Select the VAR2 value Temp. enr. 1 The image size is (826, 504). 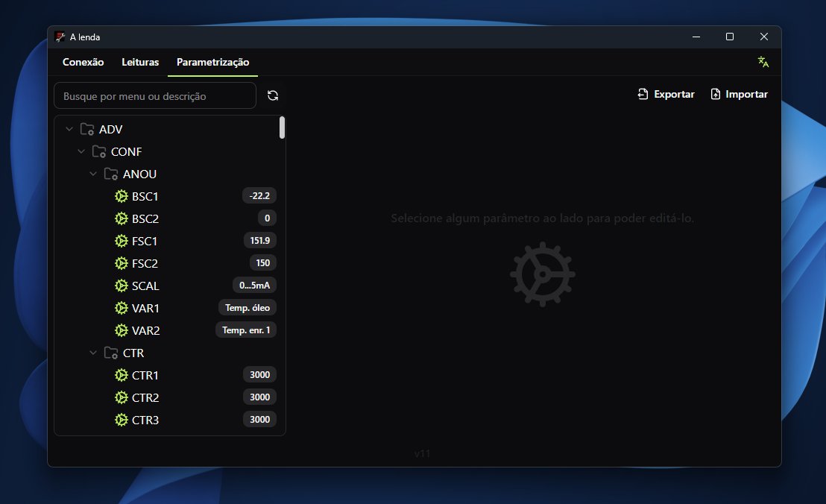point(245,330)
